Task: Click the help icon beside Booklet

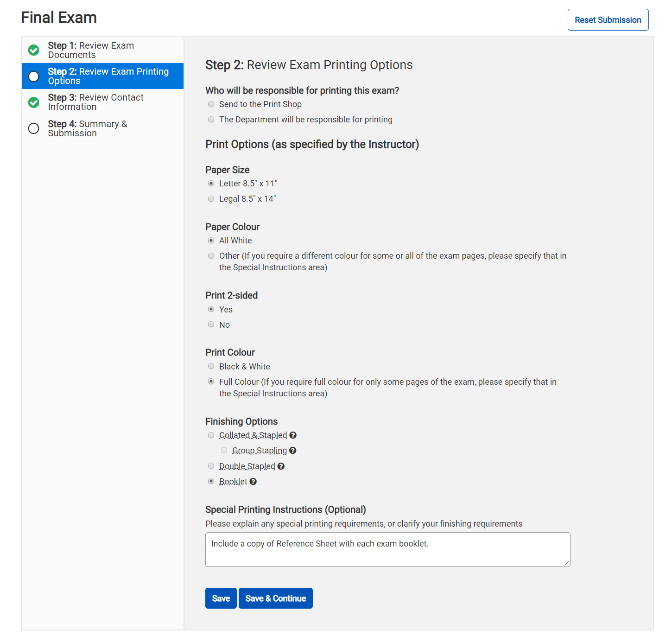Action: click(x=253, y=482)
